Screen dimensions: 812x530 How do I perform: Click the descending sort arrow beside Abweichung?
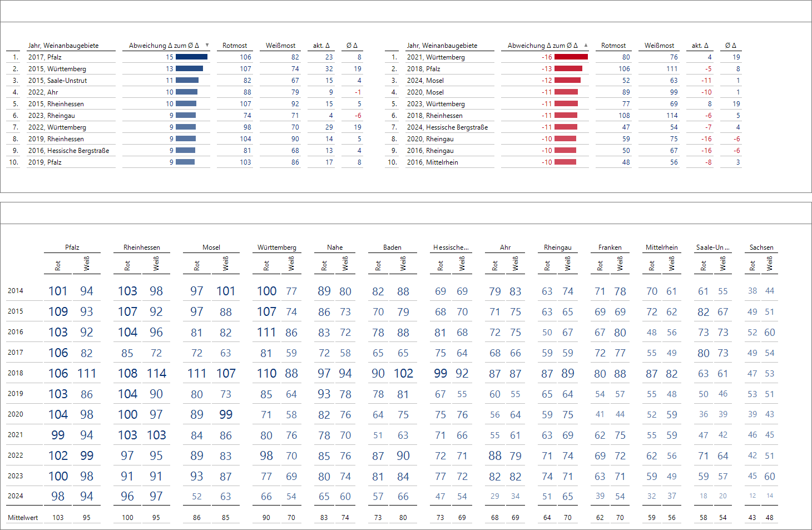click(207, 45)
